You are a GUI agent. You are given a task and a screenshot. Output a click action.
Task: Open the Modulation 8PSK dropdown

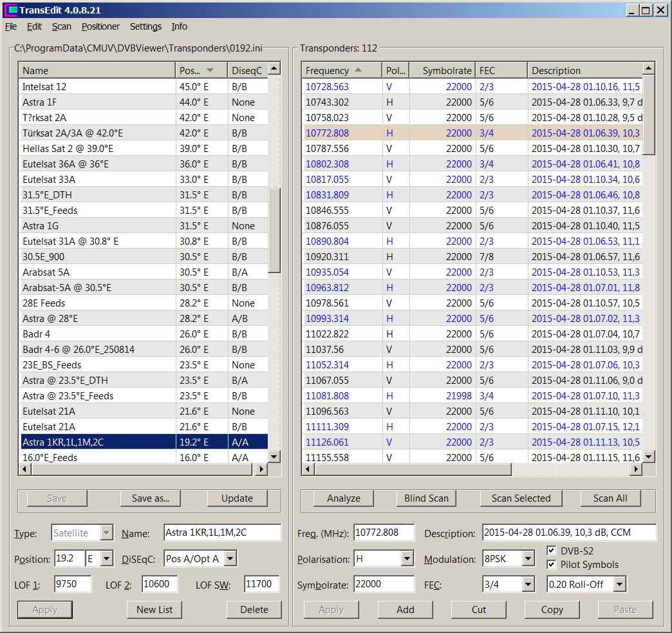[x=528, y=559]
